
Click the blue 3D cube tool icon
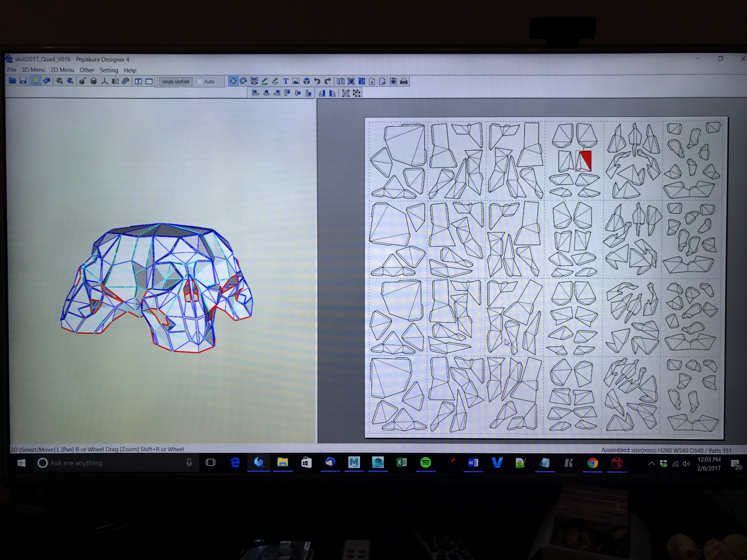pos(307,81)
